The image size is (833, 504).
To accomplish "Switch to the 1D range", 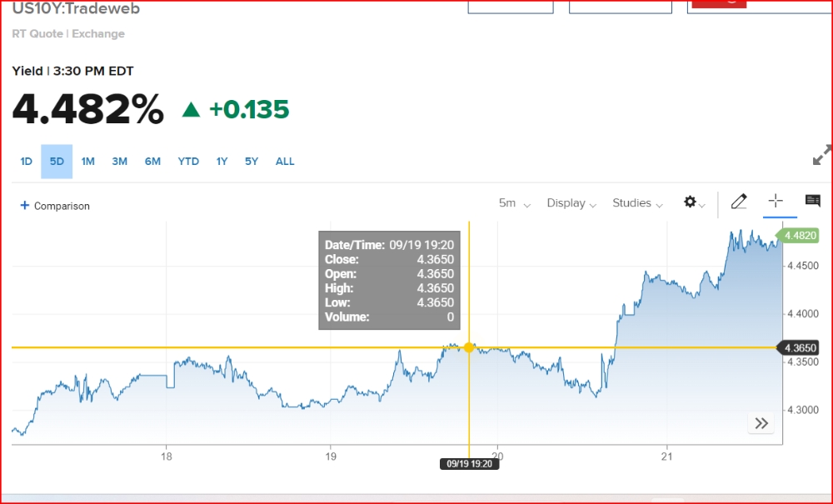I will [26, 162].
